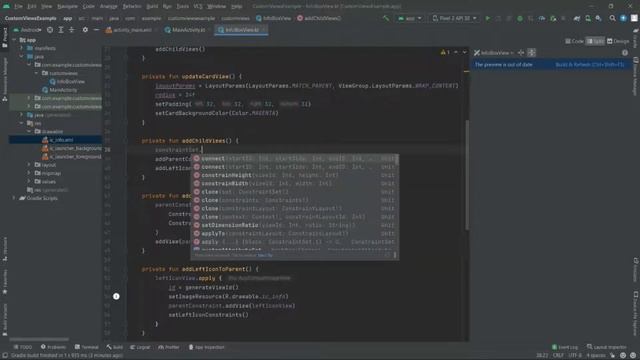This screenshot has height=360, width=640.
Task: Click the Make Project hammer icon
Action: click(386, 18)
